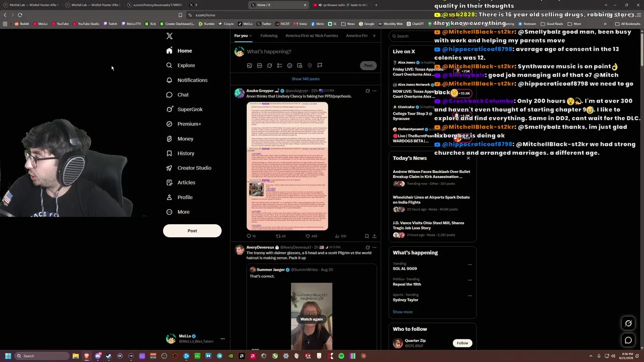Viewport: 644px width, 362px height.
Task: Open Grok explain on AveryDevereux post
Action: click(x=367, y=247)
